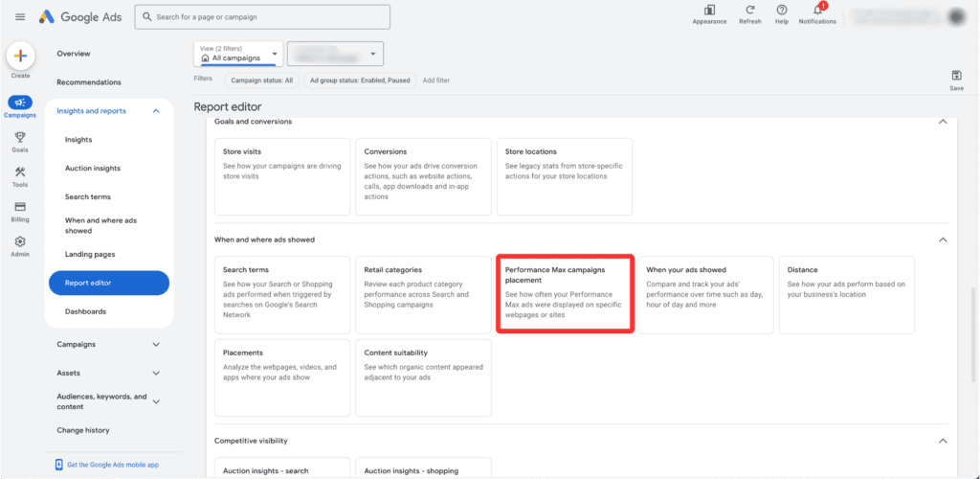Click the Refresh icon
Image resolution: width=980 pixels, height=479 pixels.
(x=750, y=10)
